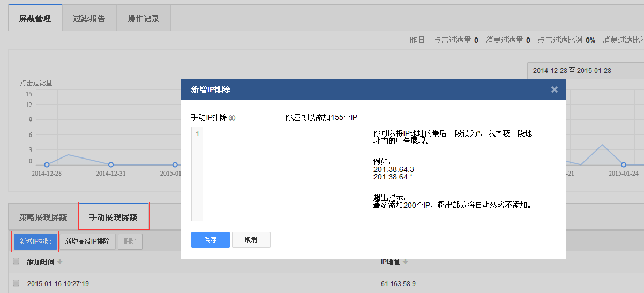Click the greyed-out 删除 button
Screen dimensions: 644x293
coord(130,242)
